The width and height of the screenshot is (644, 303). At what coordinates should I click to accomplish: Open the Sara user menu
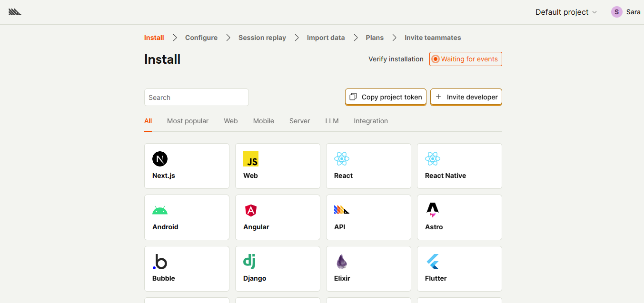(626, 12)
